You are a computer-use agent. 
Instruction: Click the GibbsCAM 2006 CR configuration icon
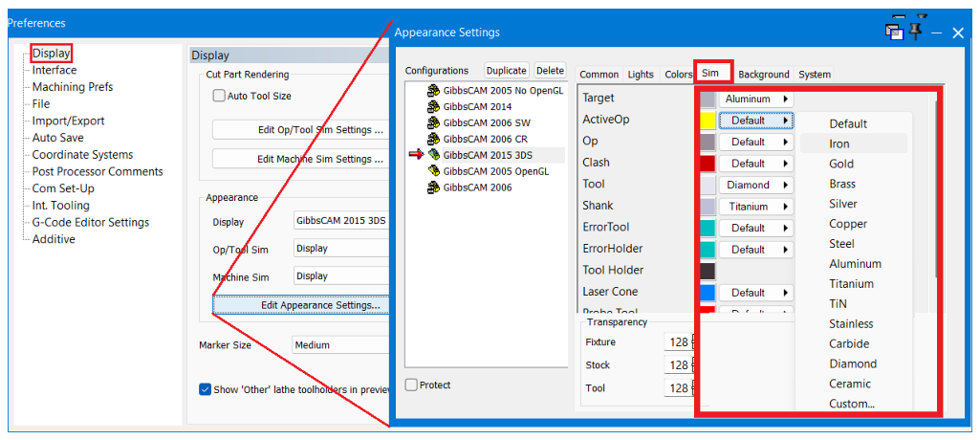coord(433,139)
